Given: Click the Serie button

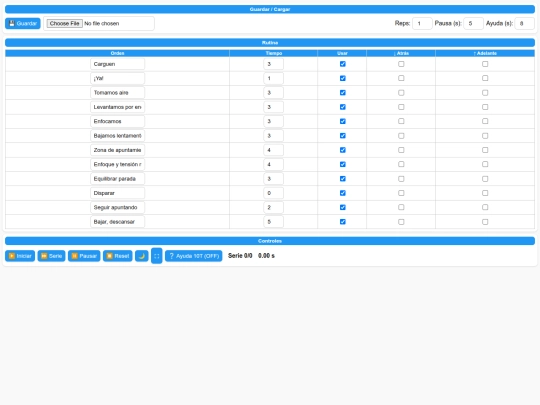Looking at the screenshot, I should click(x=51, y=256).
